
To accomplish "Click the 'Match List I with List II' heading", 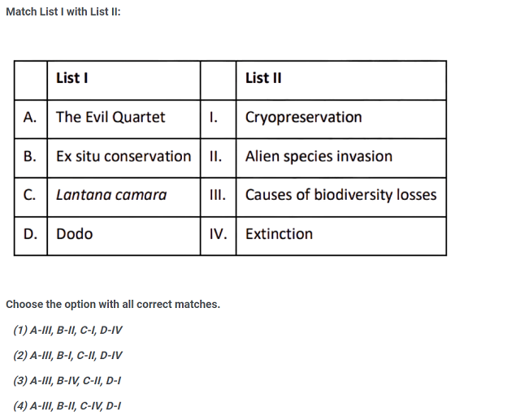I will 63,14.
